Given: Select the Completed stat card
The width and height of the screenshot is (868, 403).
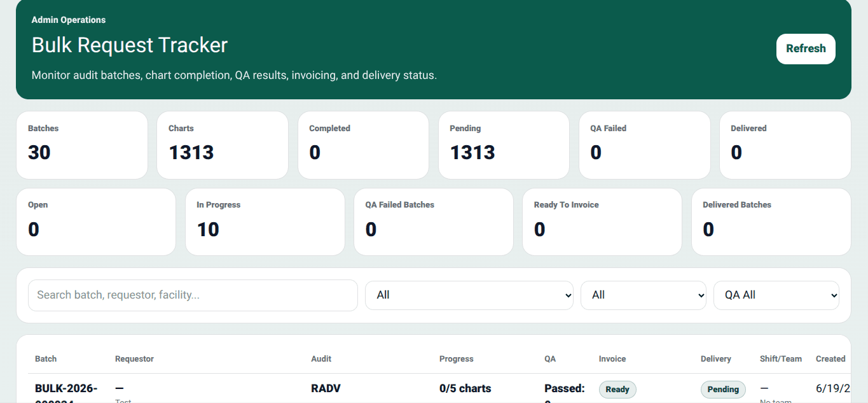Looking at the screenshot, I should point(364,145).
